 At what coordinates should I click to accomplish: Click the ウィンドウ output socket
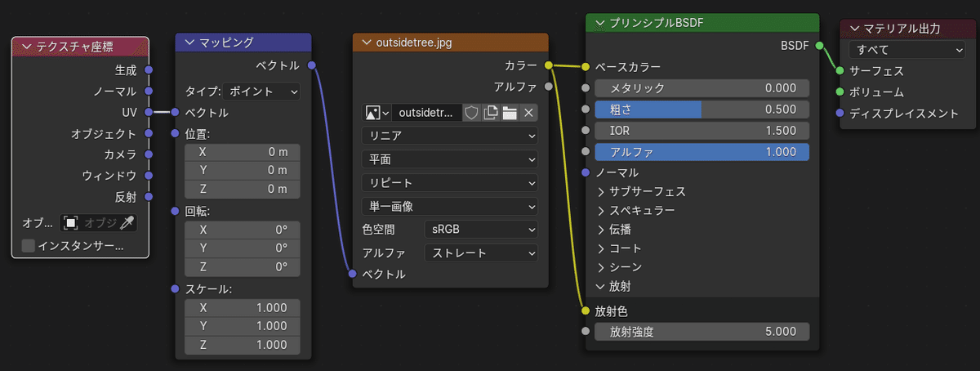coord(149,176)
